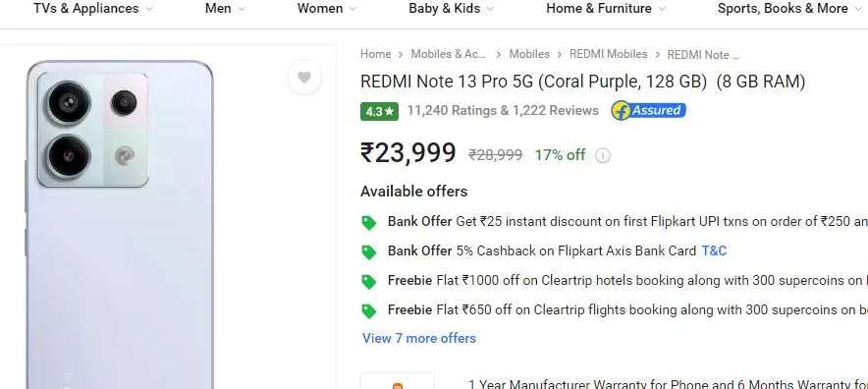Open Baby & Kids menu
This screenshot has height=389, width=868.
451,8
